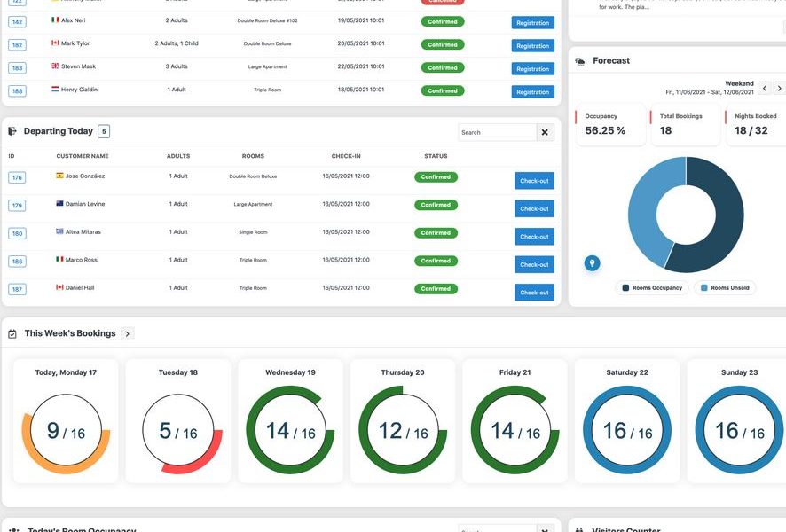Click Confirmed status for Alex Neri
This screenshot has width=786, height=532.
tap(443, 21)
